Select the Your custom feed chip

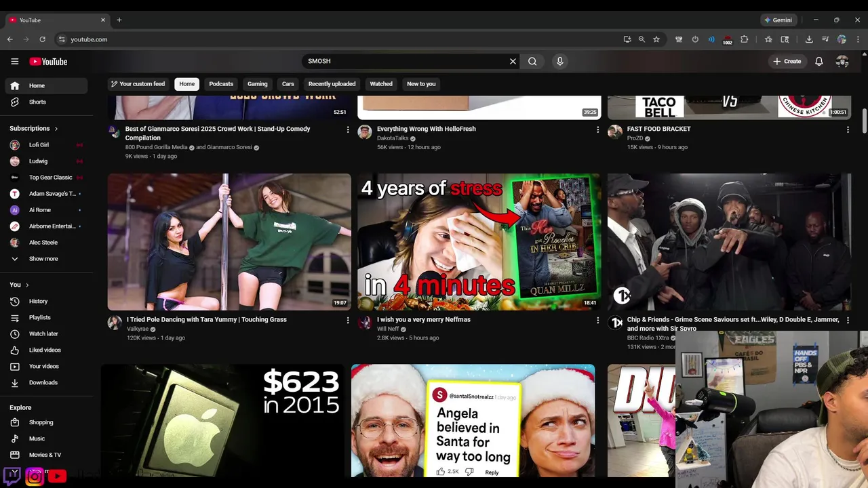138,84
